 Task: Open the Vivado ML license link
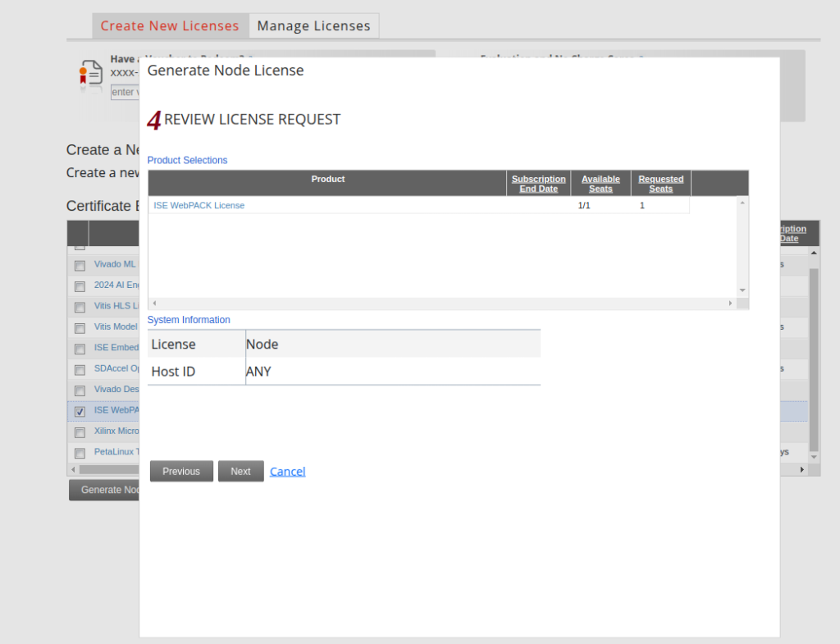115,264
